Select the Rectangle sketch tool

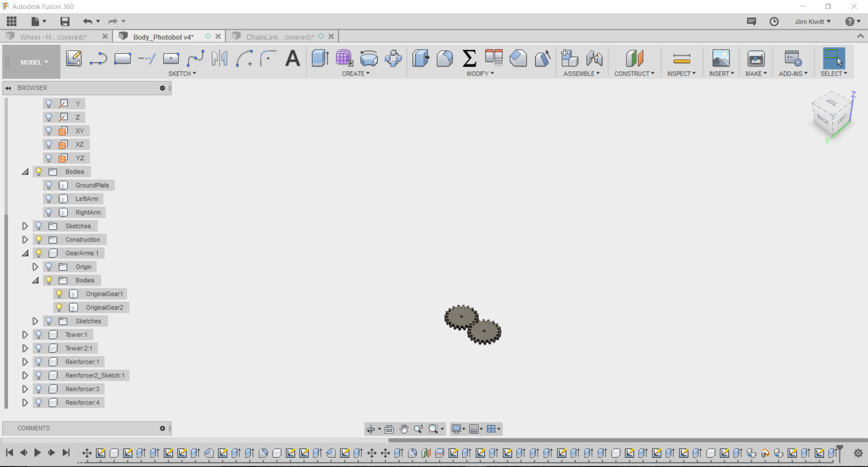122,58
